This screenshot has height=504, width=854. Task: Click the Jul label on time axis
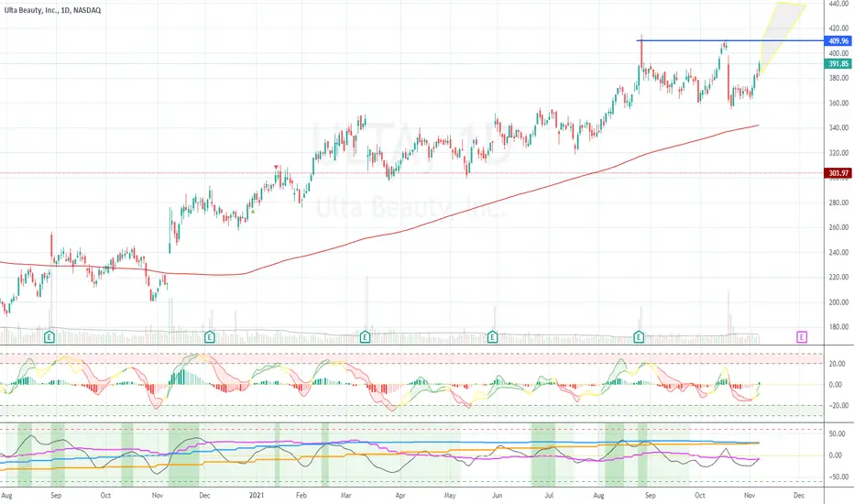pyautogui.click(x=549, y=495)
